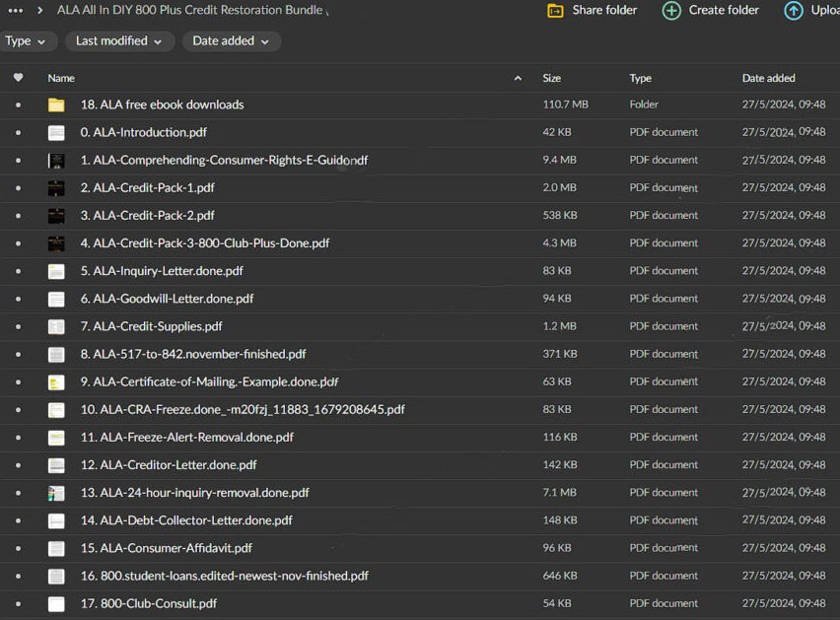Viewport: 840px width, 620px height.
Task: Click icon of 13. ALA-24-hour-inquiry-removal file
Action: [56, 493]
